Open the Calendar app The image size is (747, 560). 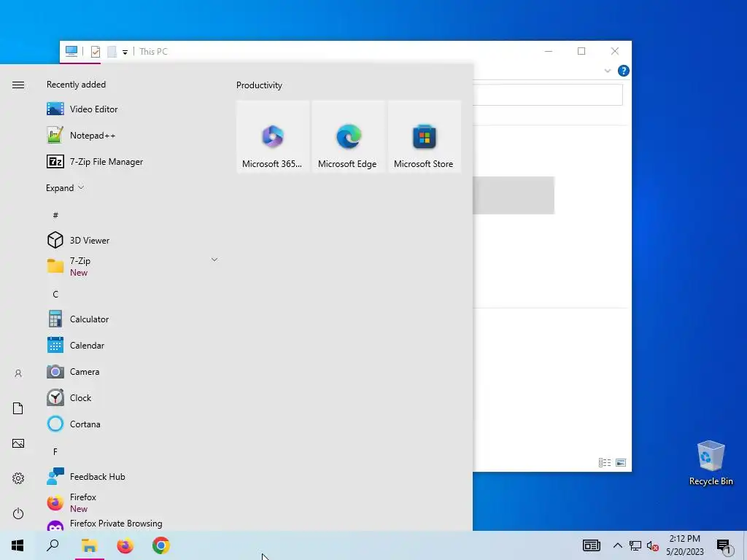pos(133,345)
